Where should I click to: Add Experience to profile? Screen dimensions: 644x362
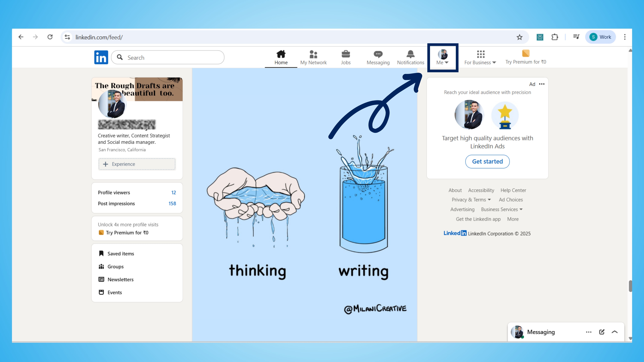pyautogui.click(x=137, y=164)
